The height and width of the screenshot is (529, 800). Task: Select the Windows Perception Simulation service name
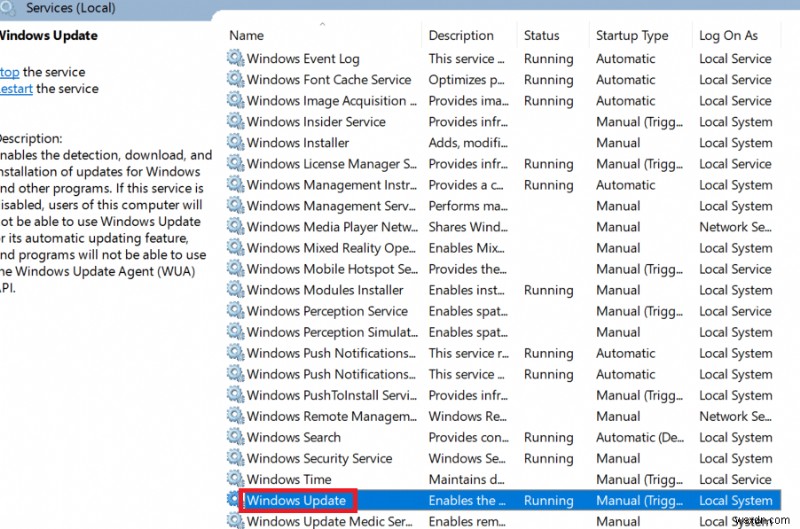click(332, 332)
